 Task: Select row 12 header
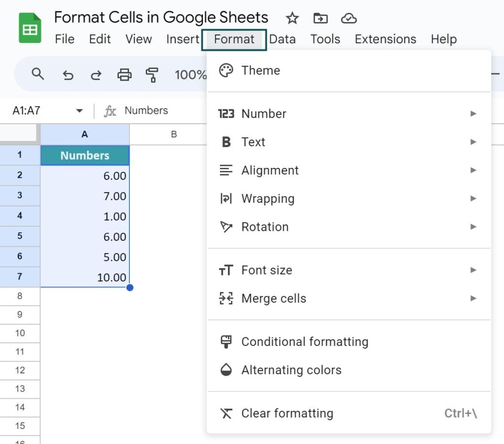(x=20, y=370)
